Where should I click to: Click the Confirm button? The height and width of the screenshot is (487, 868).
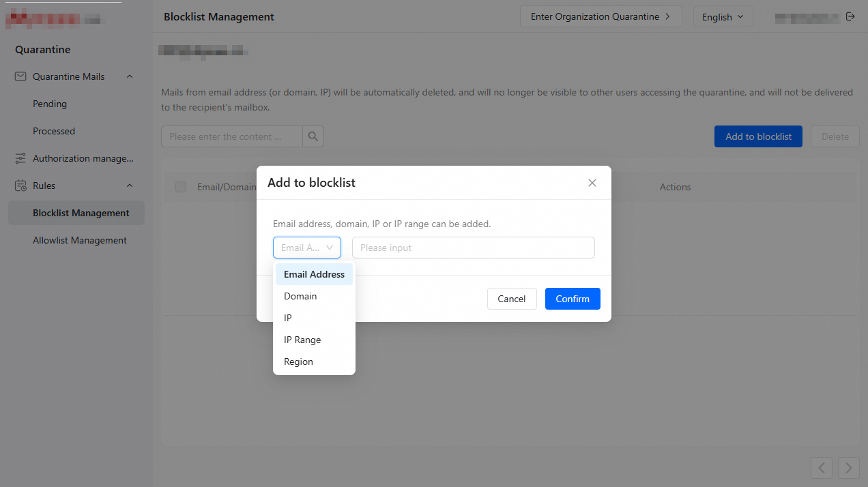pos(573,299)
